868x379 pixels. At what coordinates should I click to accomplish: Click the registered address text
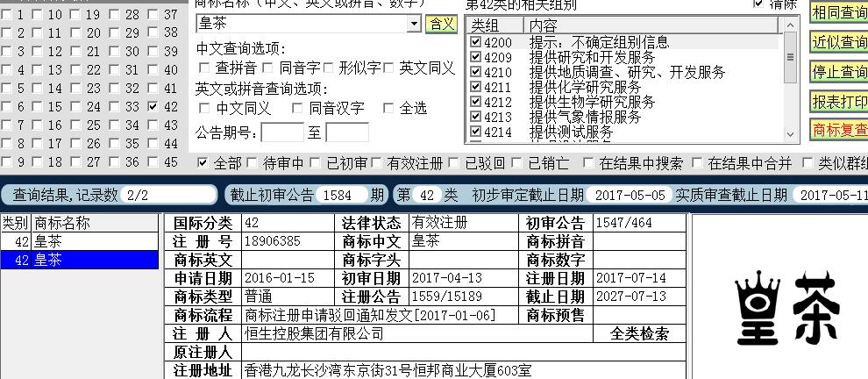388,370
